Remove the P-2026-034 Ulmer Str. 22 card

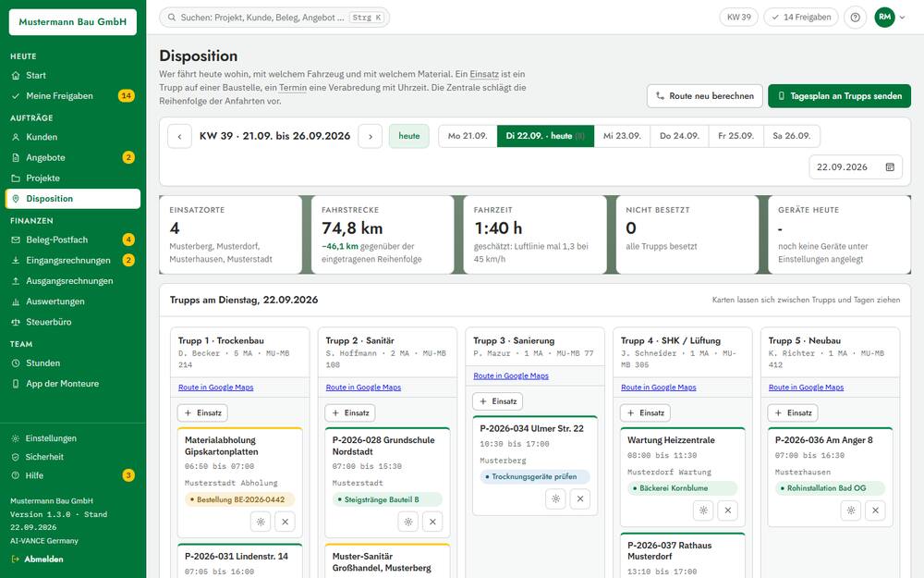tap(580, 498)
